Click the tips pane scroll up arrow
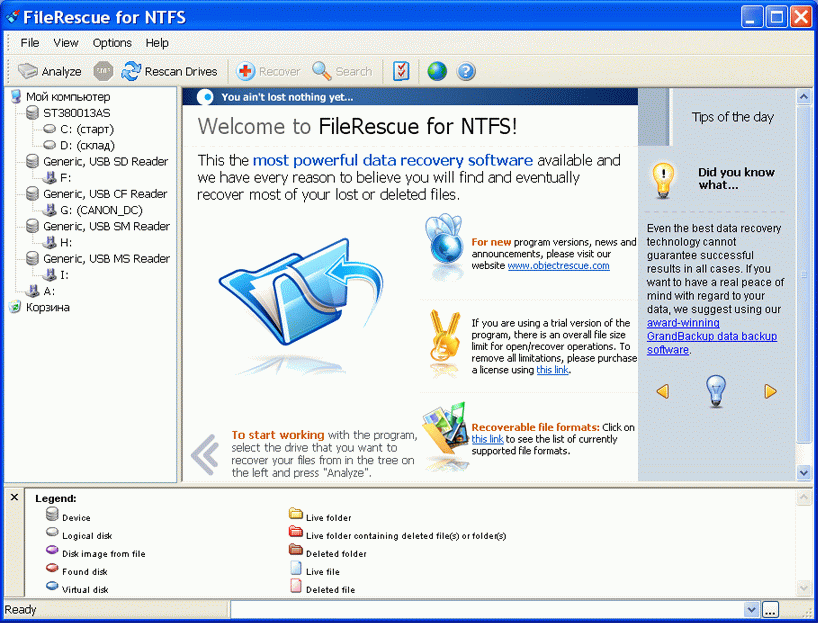Screen dimensions: 818x623 click(x=803, y=97)
